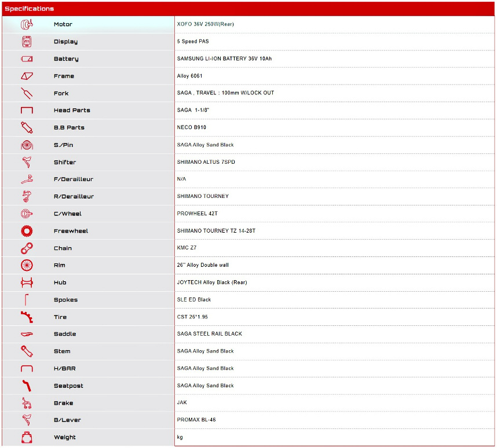The image size is (497, 448).
Task: Click the Frame icon
Action: click(x=27, y=76)
